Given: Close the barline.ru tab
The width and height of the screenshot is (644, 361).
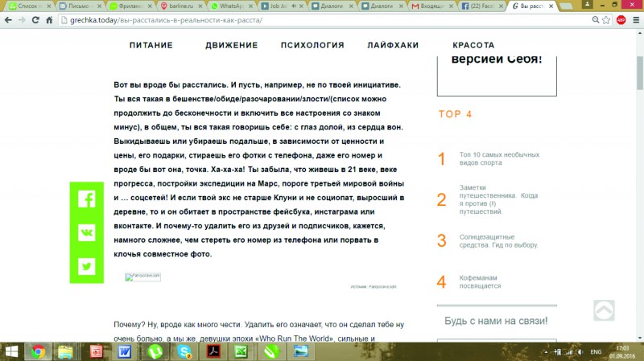Looking at the screenshot, I should [200, 6].
